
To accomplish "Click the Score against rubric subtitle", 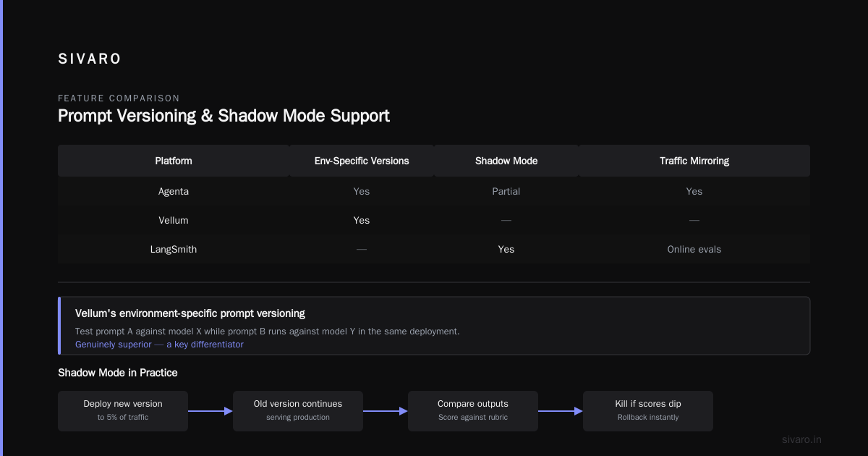I will pyautogui.click(x=473, y=418).
